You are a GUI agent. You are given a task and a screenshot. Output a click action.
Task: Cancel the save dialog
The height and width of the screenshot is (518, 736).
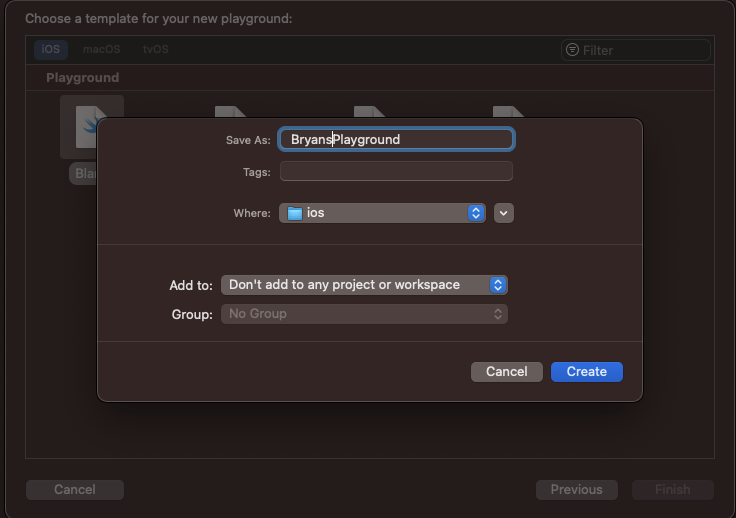pos(506,372)
